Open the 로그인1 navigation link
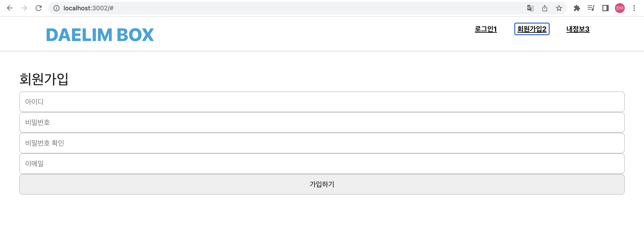Screen dimensions: 644x230 coord(486,29)
